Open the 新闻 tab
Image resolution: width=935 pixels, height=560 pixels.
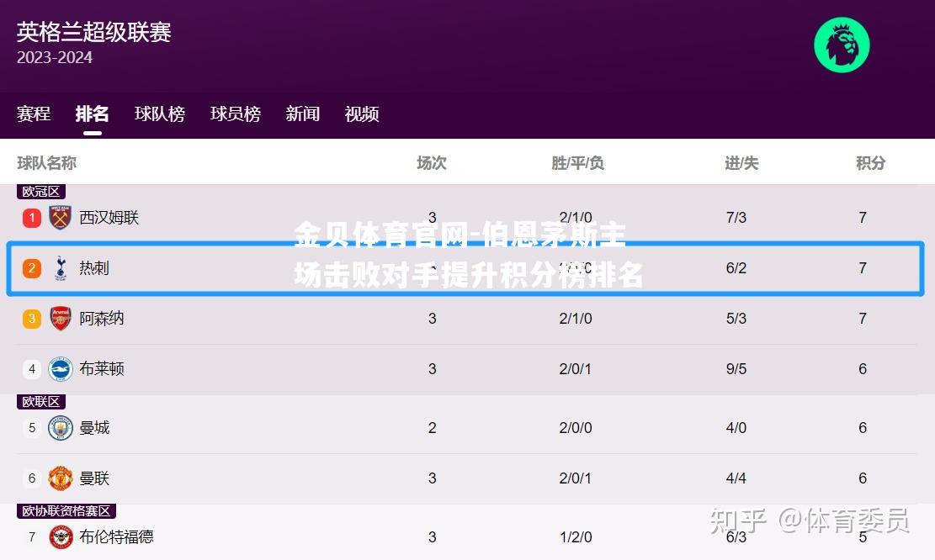(303, 114)
